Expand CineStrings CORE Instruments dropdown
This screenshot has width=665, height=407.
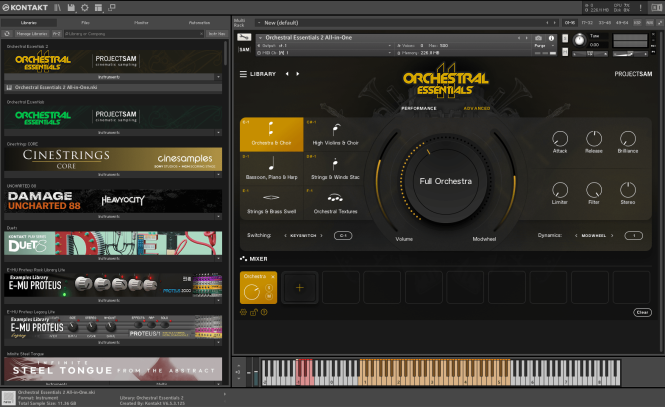click(x=218, y=175)
